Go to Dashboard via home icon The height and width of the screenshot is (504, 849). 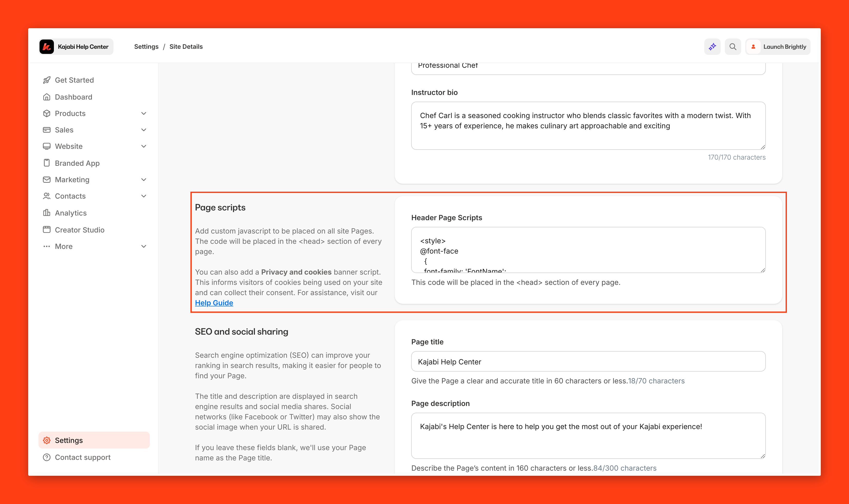[x=47, y=97]
